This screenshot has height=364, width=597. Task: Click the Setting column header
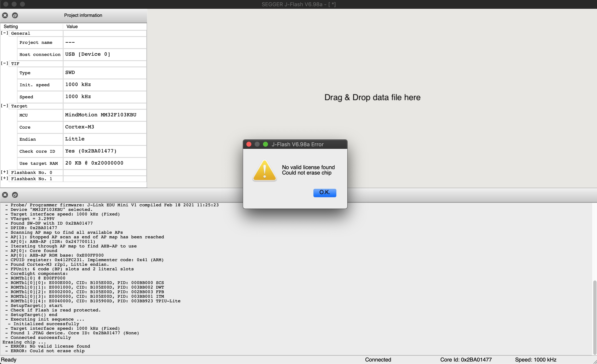[32, 26]
